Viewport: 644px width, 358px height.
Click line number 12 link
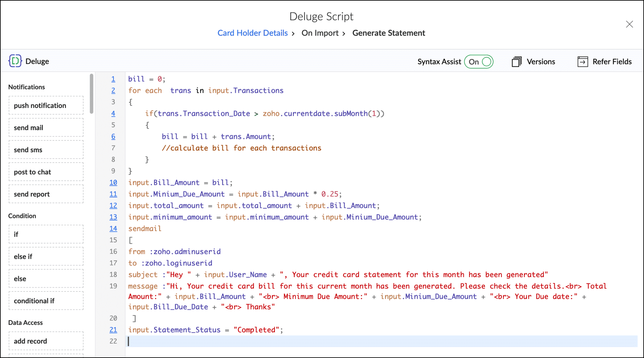point(113,206)
